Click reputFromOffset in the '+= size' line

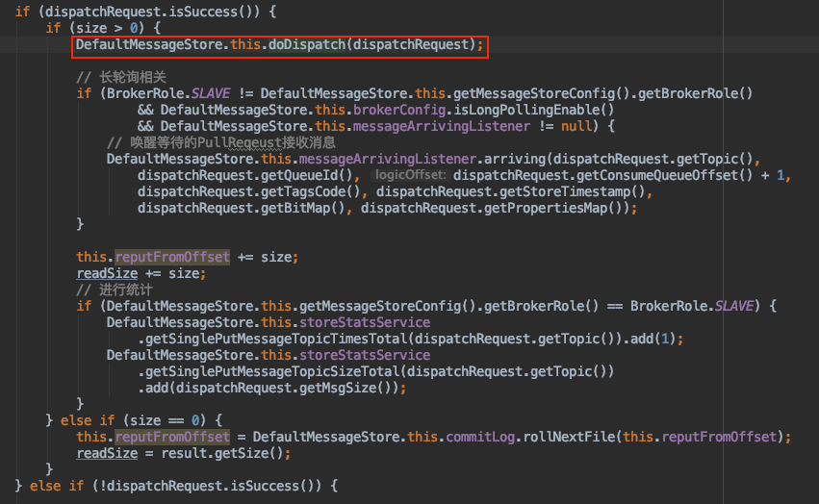tap(172, 257)
